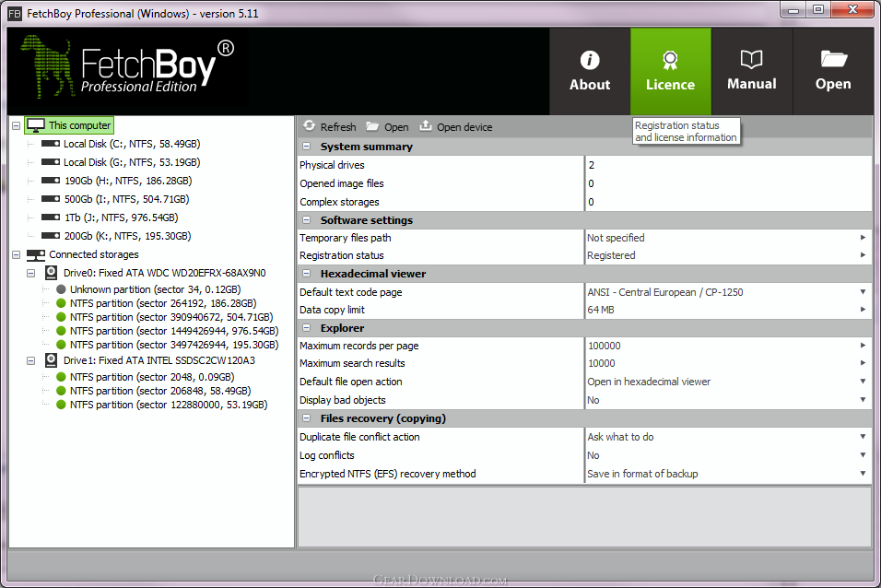The image size is (881, 588).
Task: Select 1Tb (J:, NTFS, 976.54GB) entry
Action: point(121,218)
